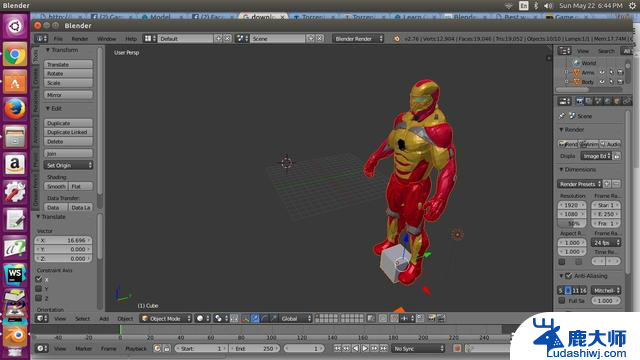The image size is (640, 360).
Task: Toggle the Anti-Aliasing checkbox
Action: click(x=568, y=276)
